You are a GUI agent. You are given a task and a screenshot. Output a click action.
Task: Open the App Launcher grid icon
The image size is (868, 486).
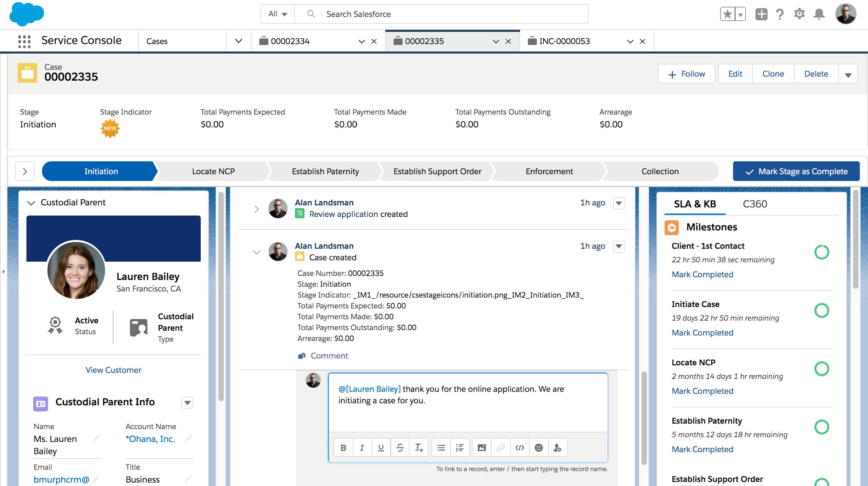coord(24,41)
